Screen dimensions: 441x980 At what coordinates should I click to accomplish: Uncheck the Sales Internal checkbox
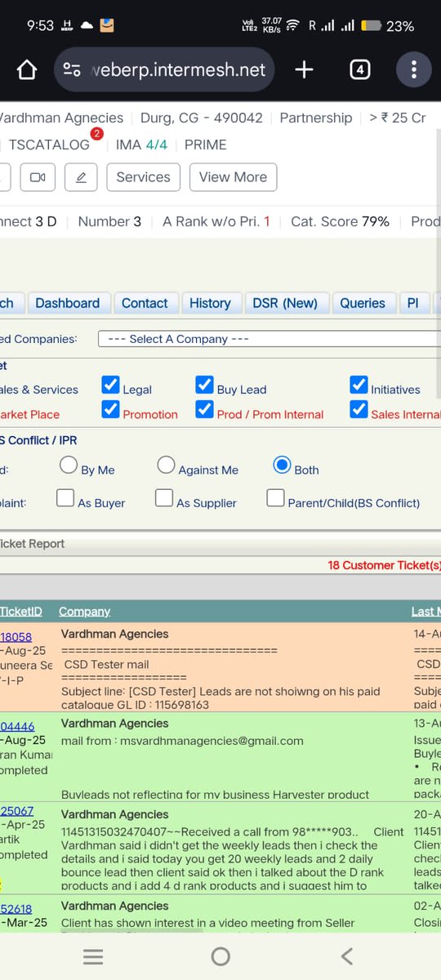[359, 409]
